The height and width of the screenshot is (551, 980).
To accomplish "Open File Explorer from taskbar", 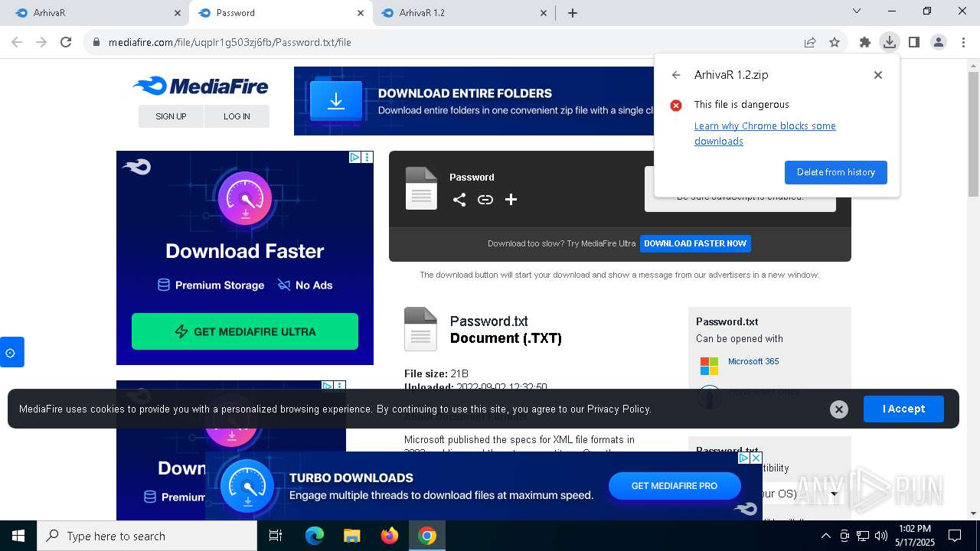I will (x=351, y=536).
